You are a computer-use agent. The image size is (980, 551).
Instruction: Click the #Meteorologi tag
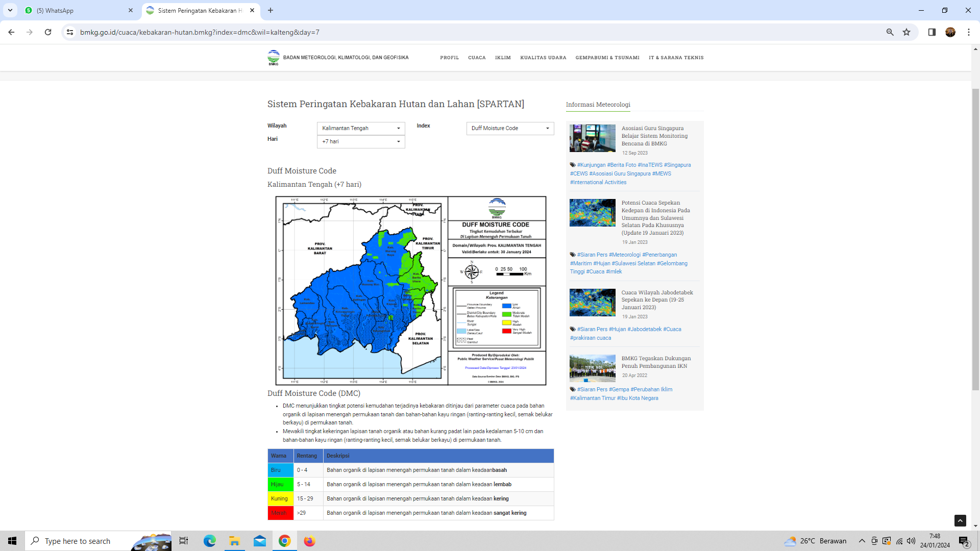click(x=624, y=255)
